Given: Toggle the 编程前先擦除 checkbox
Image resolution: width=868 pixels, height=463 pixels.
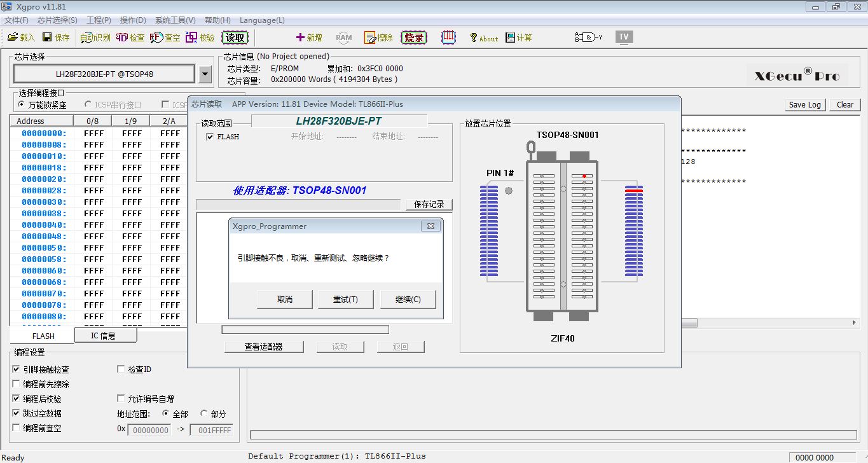Looking at the screenshot, I should pyautogui.click(x=17, y=384).
